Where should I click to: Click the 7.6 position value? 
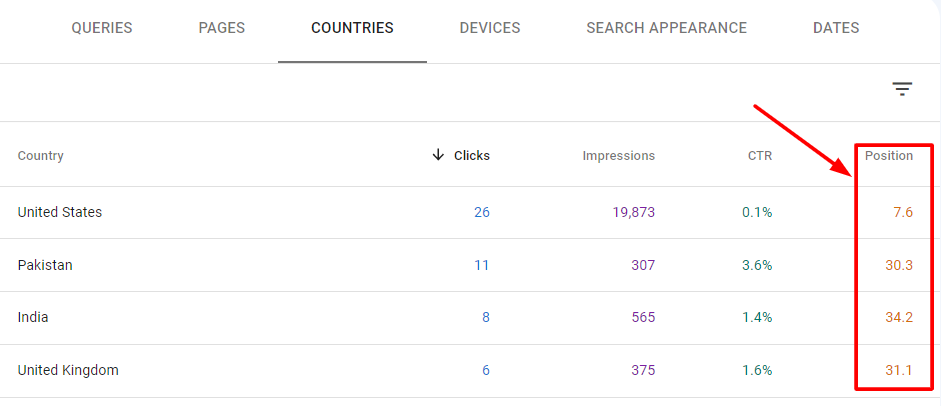902,212
